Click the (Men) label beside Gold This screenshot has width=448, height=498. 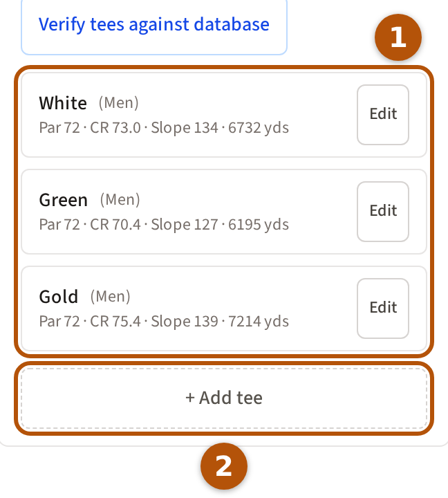coord(110,297)
